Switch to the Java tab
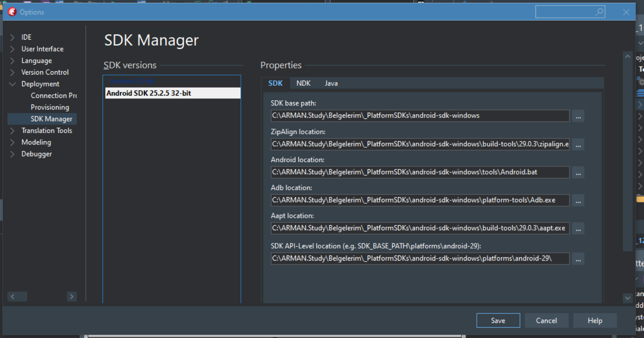 pyautogui.click(x=331, y=83)
